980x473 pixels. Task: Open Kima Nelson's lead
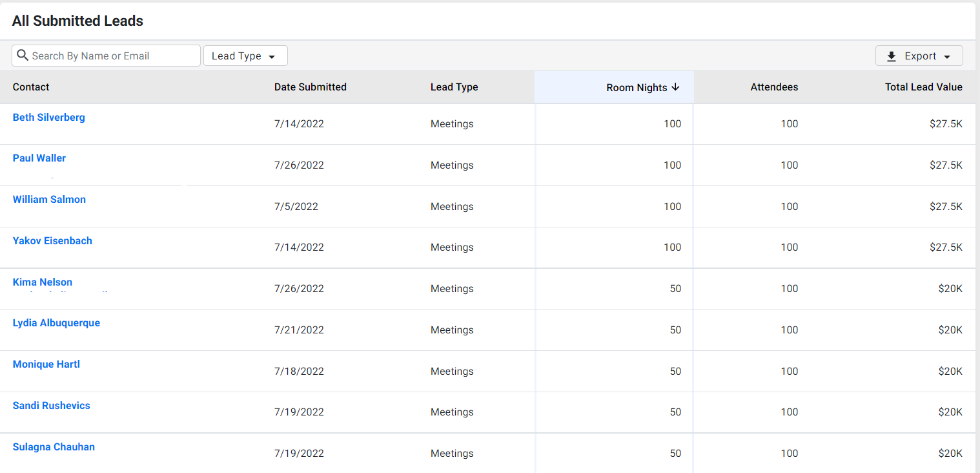[x=43, y=282]
